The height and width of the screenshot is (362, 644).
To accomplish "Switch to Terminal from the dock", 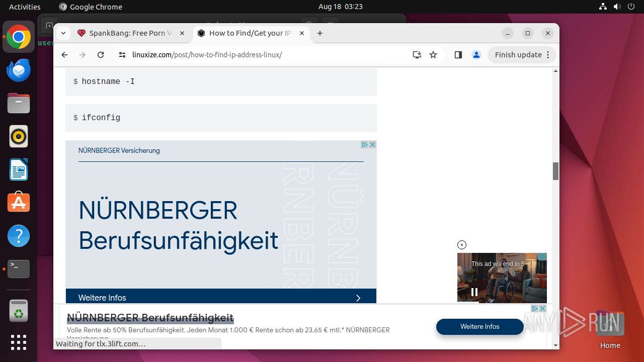I will point(19,269).
